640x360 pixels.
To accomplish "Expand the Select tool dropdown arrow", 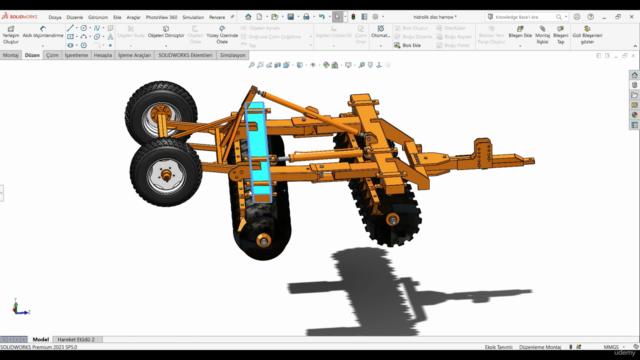I will click(345, 17).
